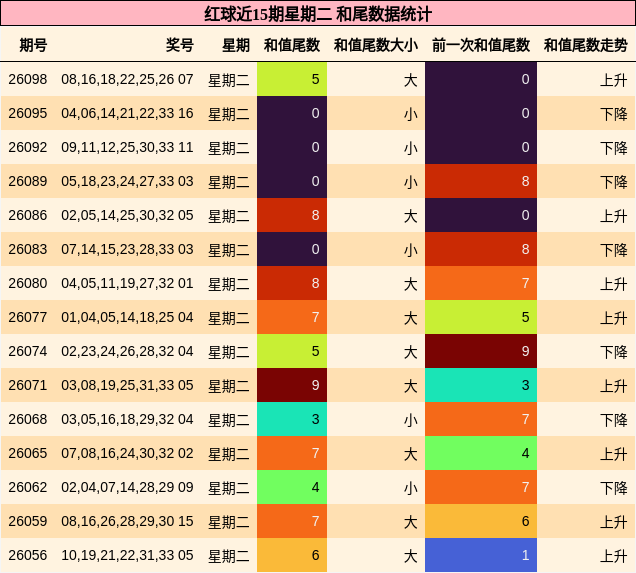636x573 pixels.
Task: Click the 和值尾数大小 column header
Action: (x=376, y=45)
